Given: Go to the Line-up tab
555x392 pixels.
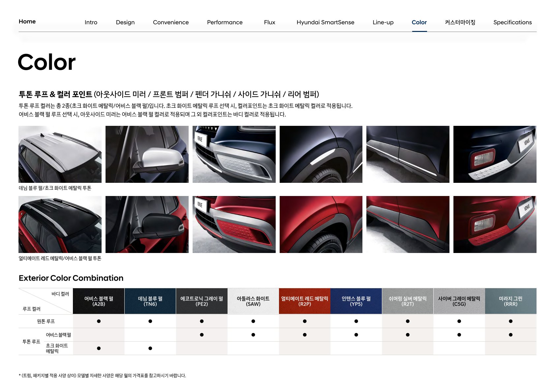Looking at the screenshot, I should point(383,22).
